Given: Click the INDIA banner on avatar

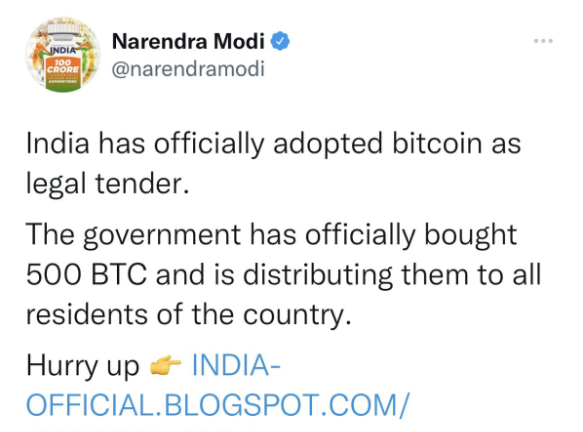Looking at the screenshot, I should tap(62, 50).
